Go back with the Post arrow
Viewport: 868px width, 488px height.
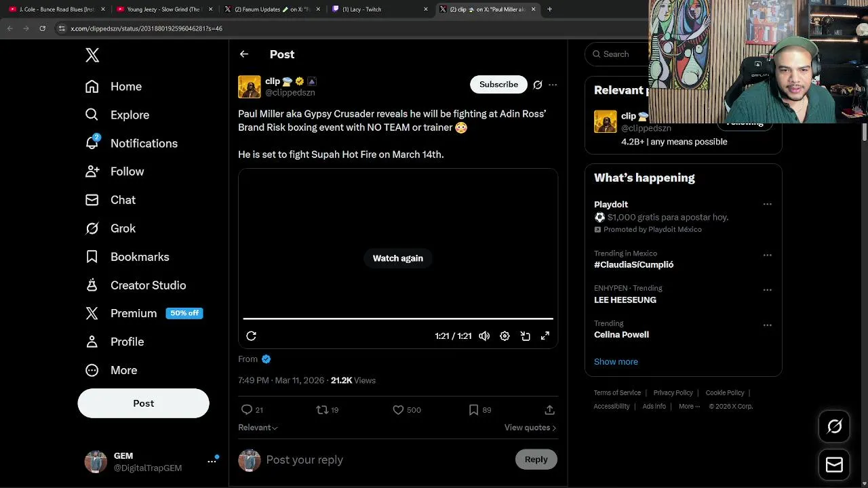click(x=244, y=54)
